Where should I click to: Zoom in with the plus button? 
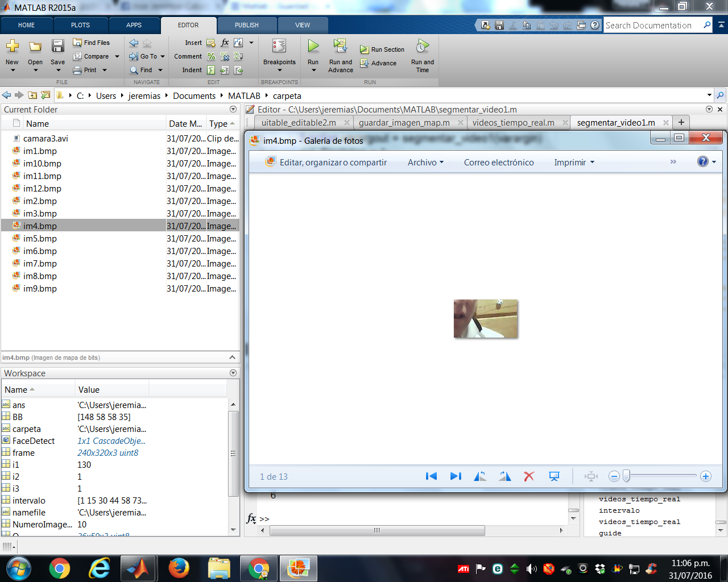(706, 476)
